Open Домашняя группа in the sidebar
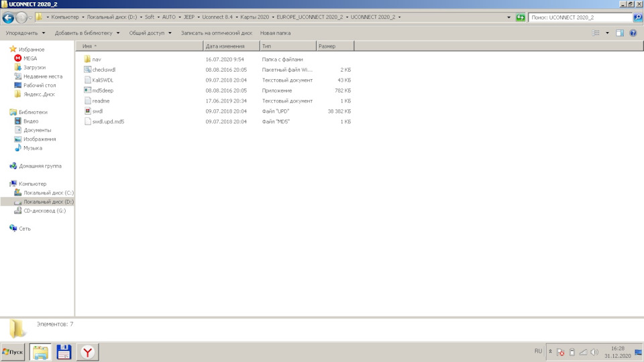644x362 pixels. click(x=40, y=166)
